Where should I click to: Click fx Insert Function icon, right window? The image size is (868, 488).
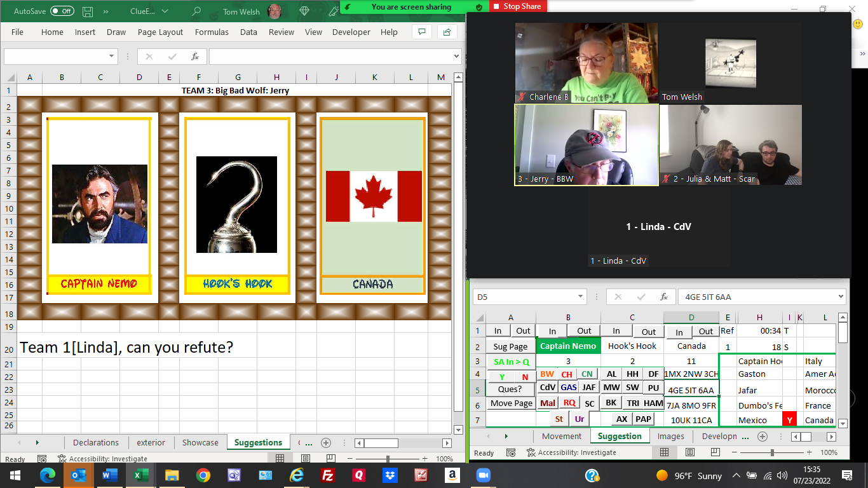tap(664, 297)
